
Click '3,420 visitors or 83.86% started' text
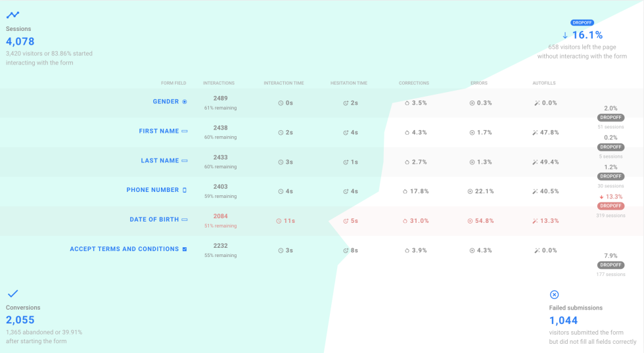pyautogui.click(x=49, y=53)
